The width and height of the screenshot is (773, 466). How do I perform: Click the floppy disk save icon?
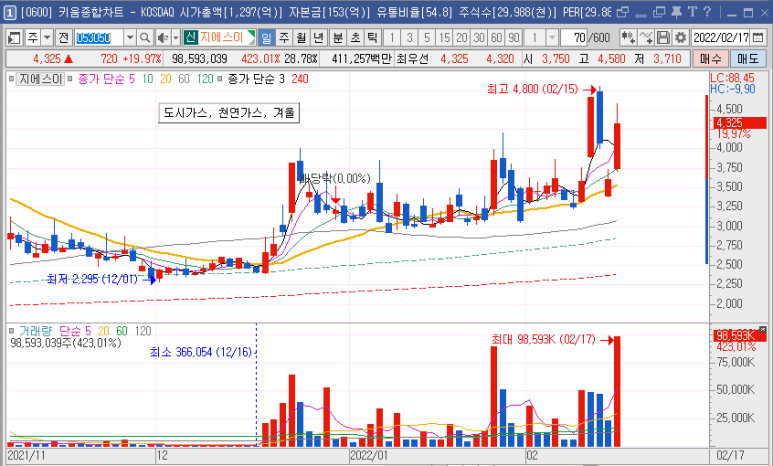pos(664,37)
